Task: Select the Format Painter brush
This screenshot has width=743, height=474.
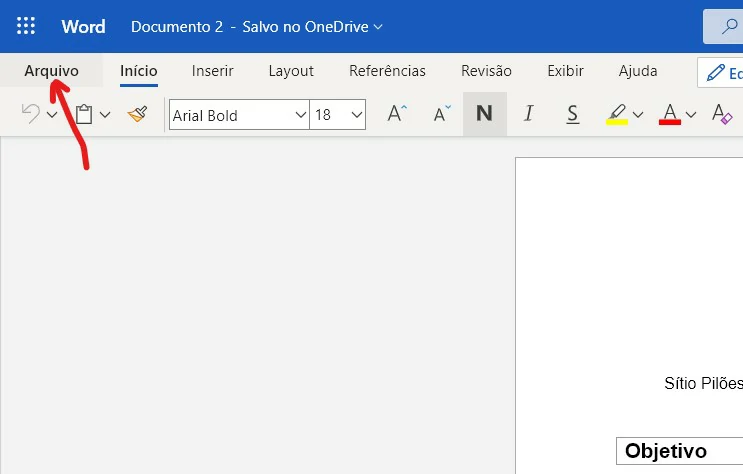Action: click(137, 114)
